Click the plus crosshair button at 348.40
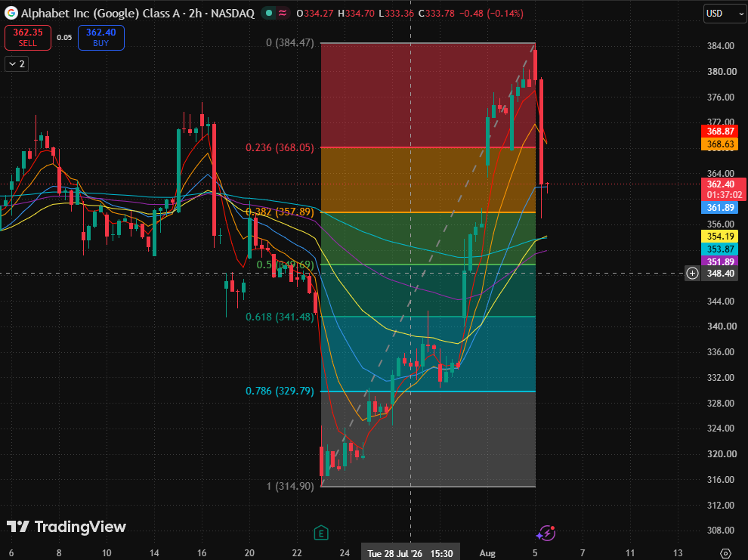The image size is (748, 560). (692, 274)
